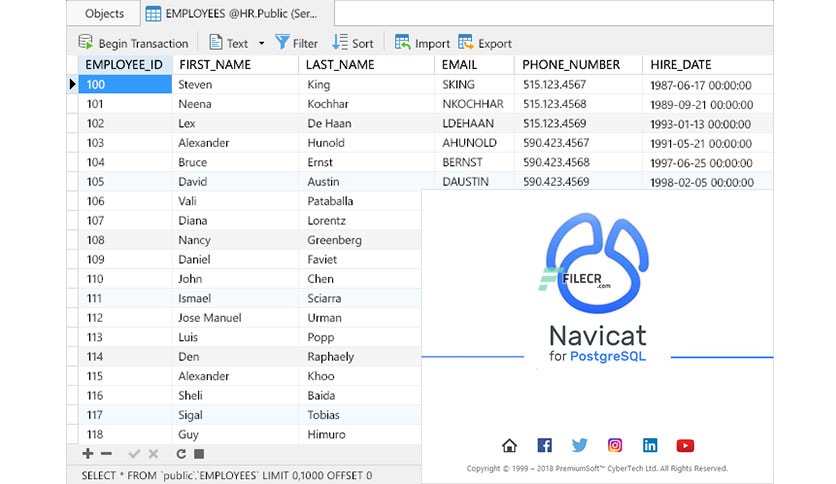836x484 pixels.
Task: Select the last name cell Popp
Action: point(360,337)
